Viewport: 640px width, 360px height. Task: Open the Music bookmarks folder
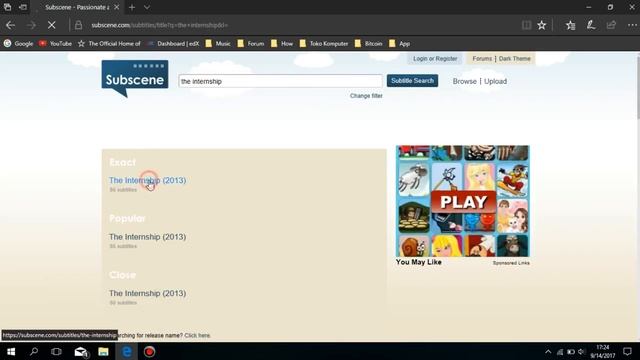[218, 43]
